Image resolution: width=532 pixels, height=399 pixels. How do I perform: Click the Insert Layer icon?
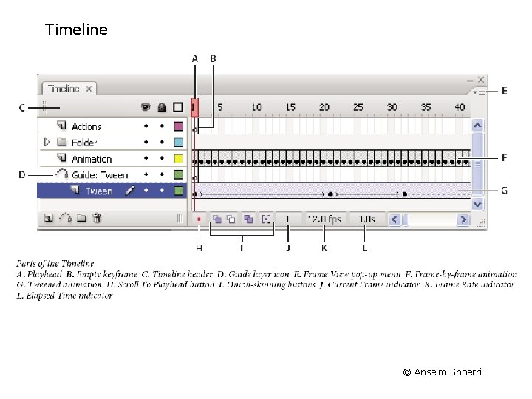[49, 218]
